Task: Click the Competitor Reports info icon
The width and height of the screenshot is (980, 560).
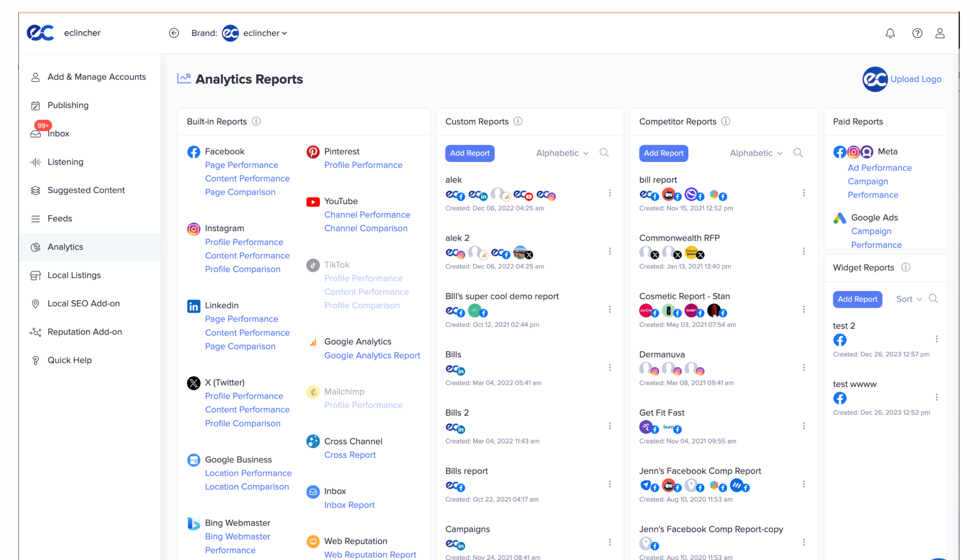Action: 726,121
